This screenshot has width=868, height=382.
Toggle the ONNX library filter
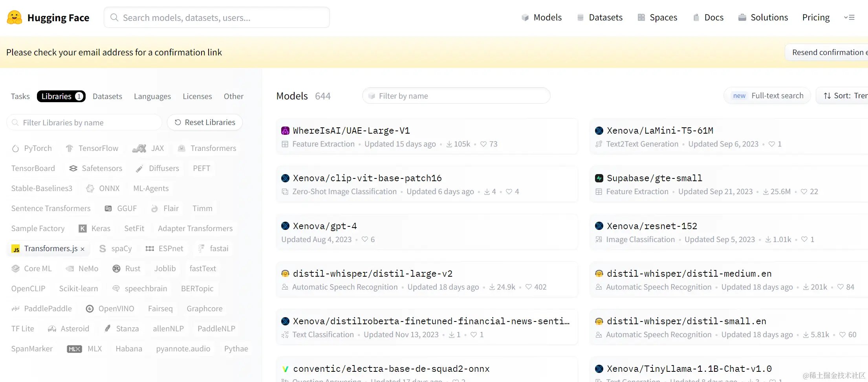(103, 188)
